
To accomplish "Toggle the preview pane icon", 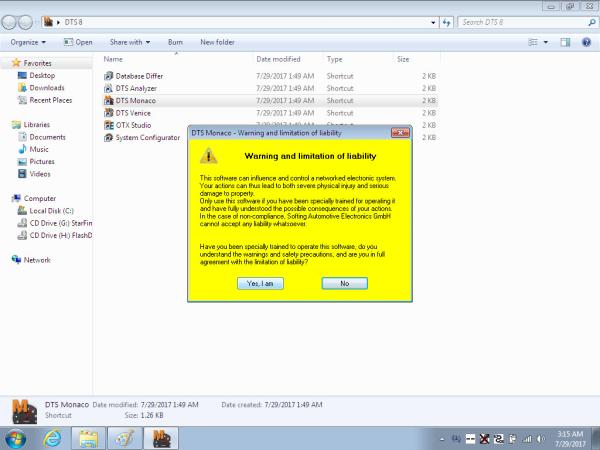I will coord(565,42).
